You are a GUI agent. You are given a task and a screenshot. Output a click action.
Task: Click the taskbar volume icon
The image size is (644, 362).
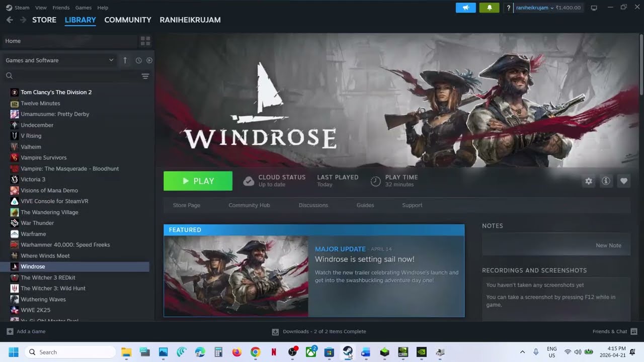[x=578, y=352]
